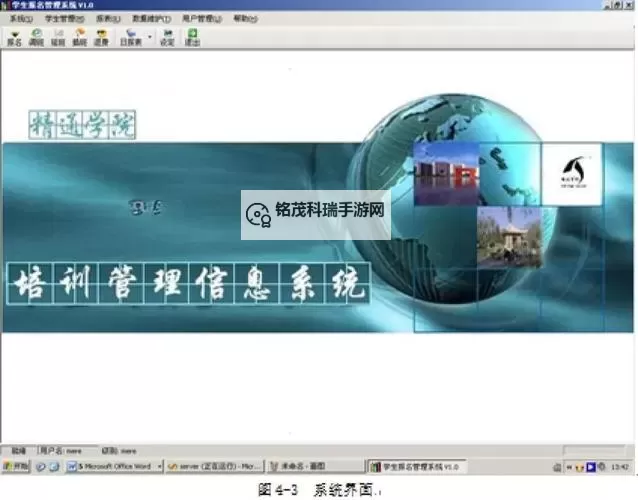
Task: Click the 退费 toolbar icon with sunglasses face
Action: (x=101, y=38)
